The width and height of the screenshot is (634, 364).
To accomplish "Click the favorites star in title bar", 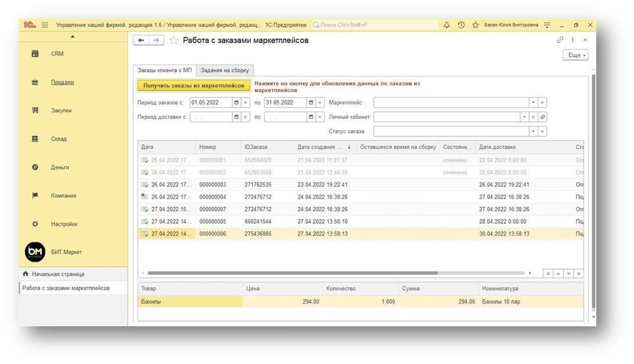I will coord(476,26).
